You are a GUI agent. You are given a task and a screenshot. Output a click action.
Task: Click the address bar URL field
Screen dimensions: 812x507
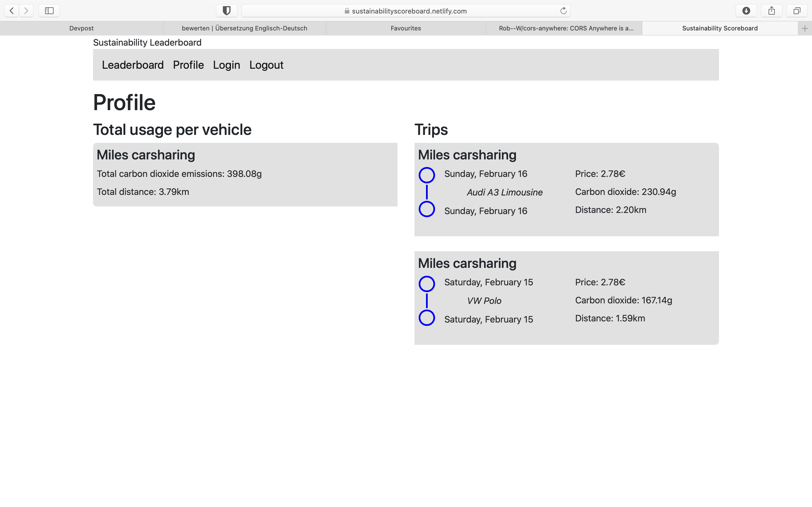[405, 11]
